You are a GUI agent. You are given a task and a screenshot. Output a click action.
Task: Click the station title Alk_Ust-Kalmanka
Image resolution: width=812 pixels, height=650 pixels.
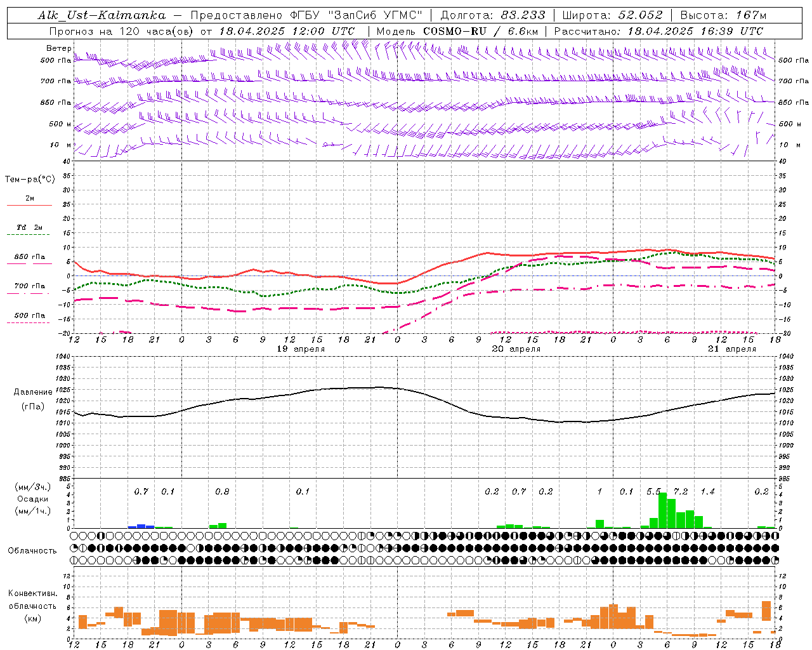(101, 15)
